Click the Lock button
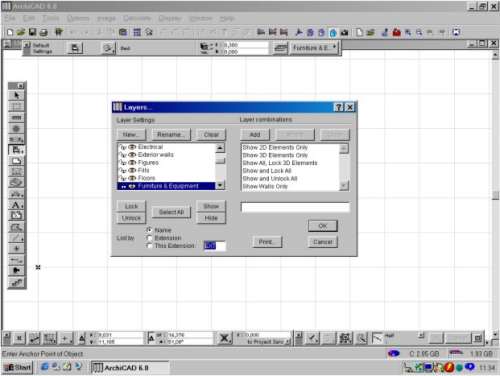This screenshot has width=500, height=376. pos(131,206)
